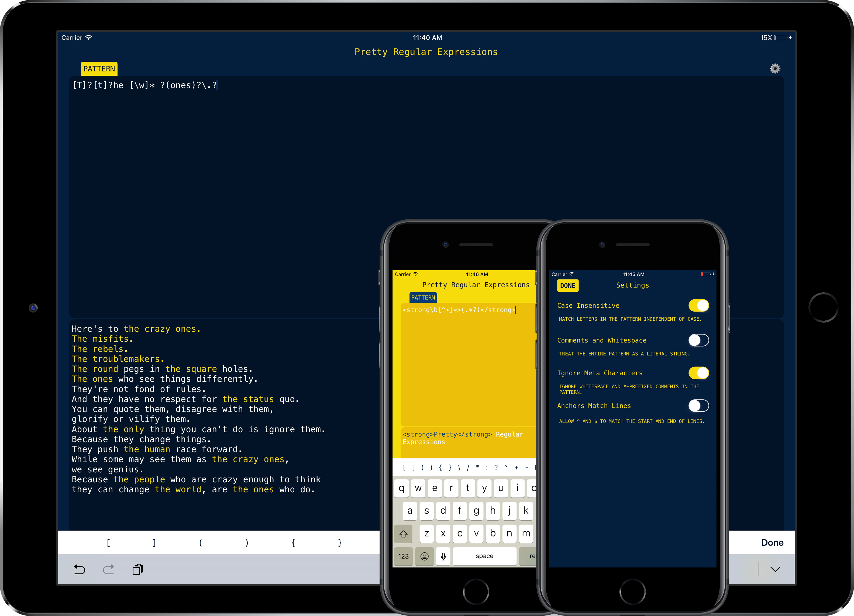Enable Comments and Whitespace

tap(698, 340)
